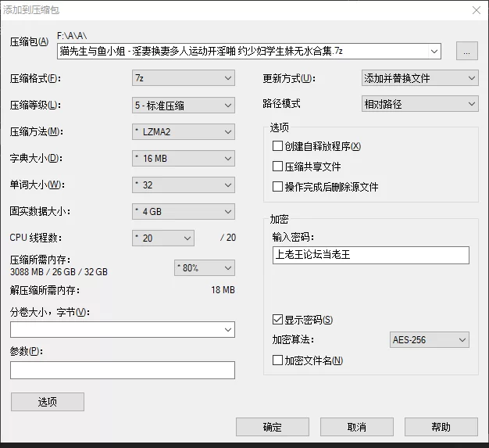This screenshot has height=448, width=489.
Task: Open the 单词大小 32 dropdown
Action: point(184,185)
